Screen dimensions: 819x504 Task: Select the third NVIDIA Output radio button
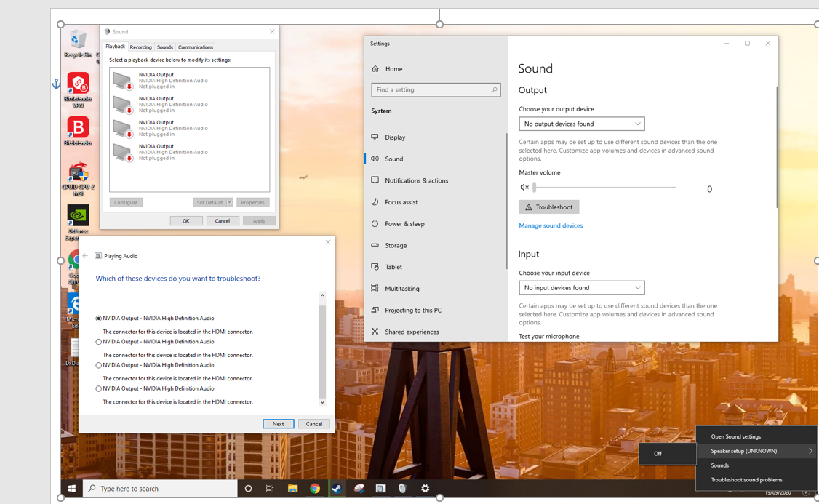[99, 365]
